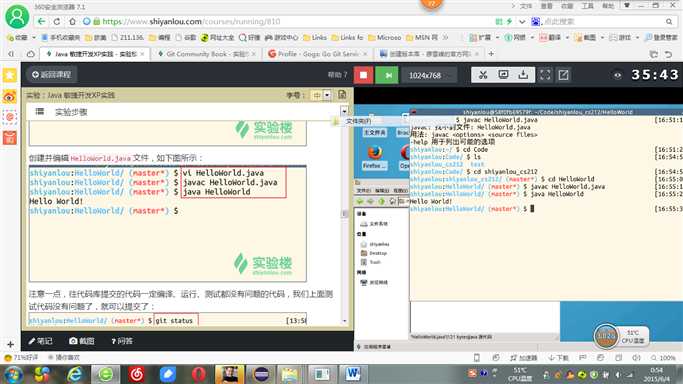The image size is (683, 384).
Task: Select shiyanlou folder in file manager
Action: click(x=375, y=244)
